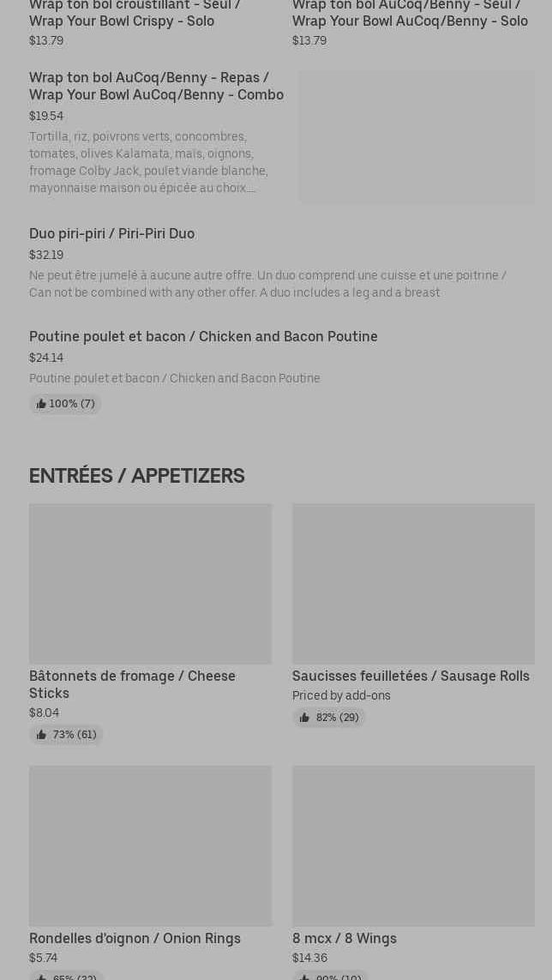Click thumbs-up icon on Chicken and Bacon Poutine
This screenshot has width=552, height=980.
click(41, 404)
